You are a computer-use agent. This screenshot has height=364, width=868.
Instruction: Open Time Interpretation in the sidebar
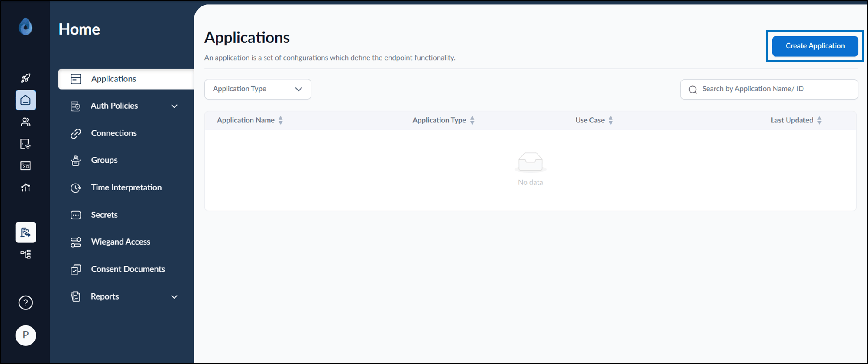(x=126, y=187)
